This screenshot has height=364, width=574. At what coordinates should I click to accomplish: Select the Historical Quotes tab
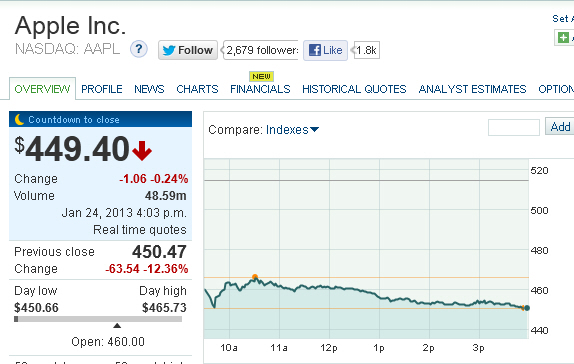pyautogui.click(x=354, y=89)
